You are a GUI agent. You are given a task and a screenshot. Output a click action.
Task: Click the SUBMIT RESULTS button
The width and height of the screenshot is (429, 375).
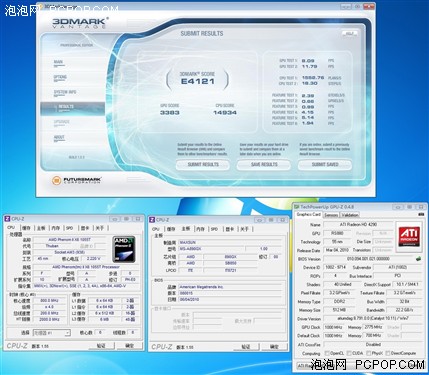point(203,165)
